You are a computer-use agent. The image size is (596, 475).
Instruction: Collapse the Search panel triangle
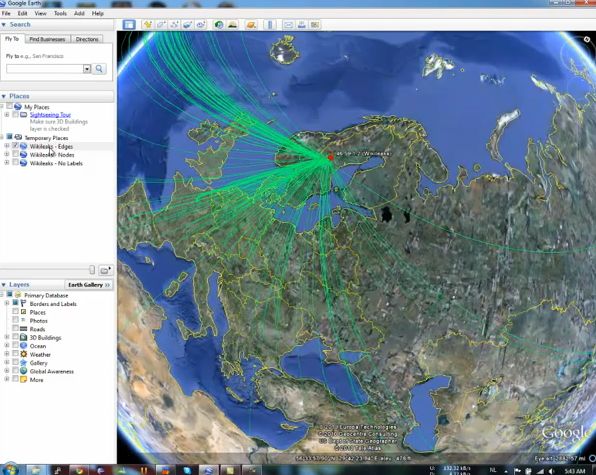(4, 24)
